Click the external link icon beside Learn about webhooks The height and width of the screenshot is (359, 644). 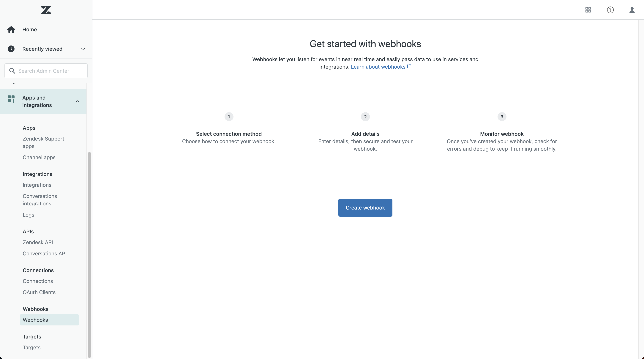pos(409,67)
